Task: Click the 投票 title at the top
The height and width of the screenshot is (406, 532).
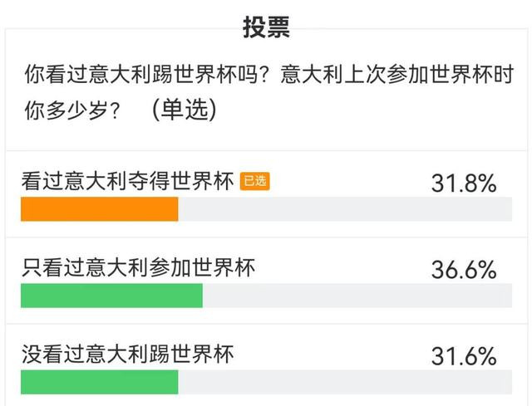Action: pyautogui.click(x=266, y=26)
